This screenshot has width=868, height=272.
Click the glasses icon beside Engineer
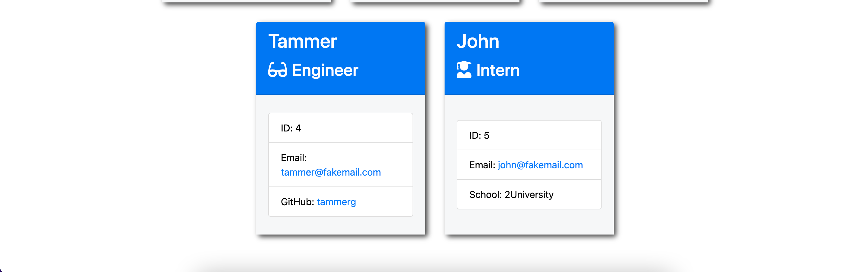coord(278,70)
